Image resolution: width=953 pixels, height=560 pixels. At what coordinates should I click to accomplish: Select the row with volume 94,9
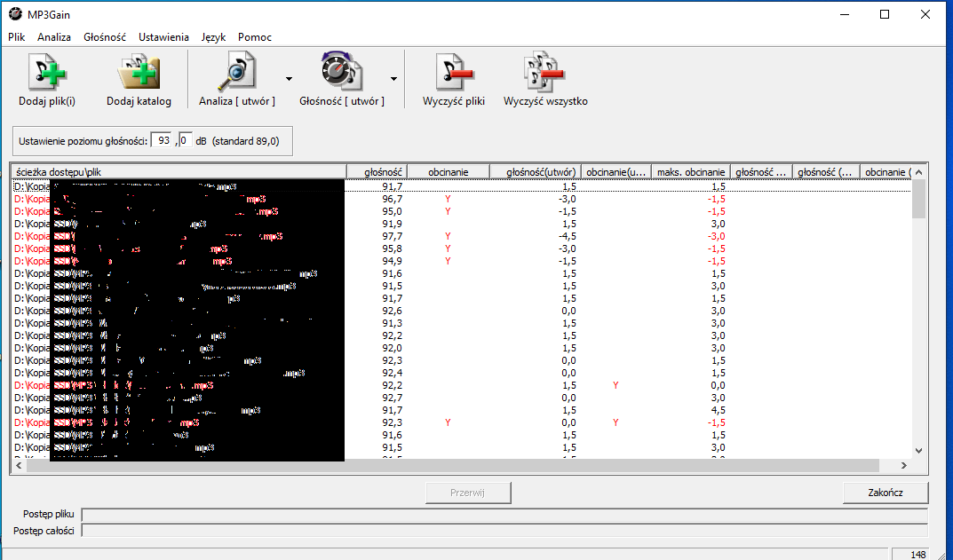pyautogui.click(x=462, y=261)
